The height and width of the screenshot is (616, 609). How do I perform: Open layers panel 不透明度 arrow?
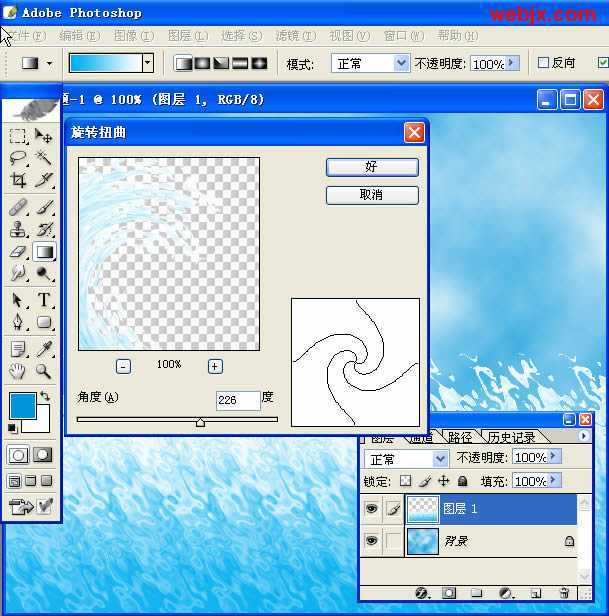pyautogui.click(x=553, y=456)
